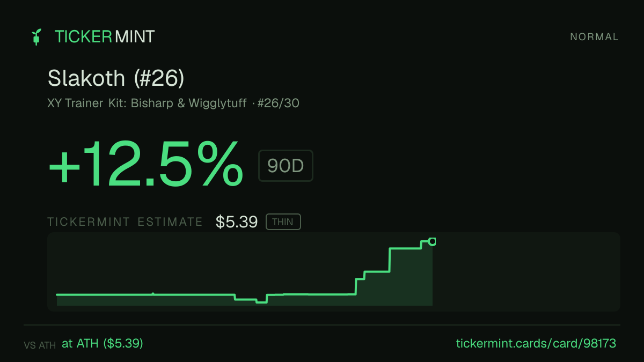
Task: Click the at ATH ($5.39) text
Action: point(103,343)
